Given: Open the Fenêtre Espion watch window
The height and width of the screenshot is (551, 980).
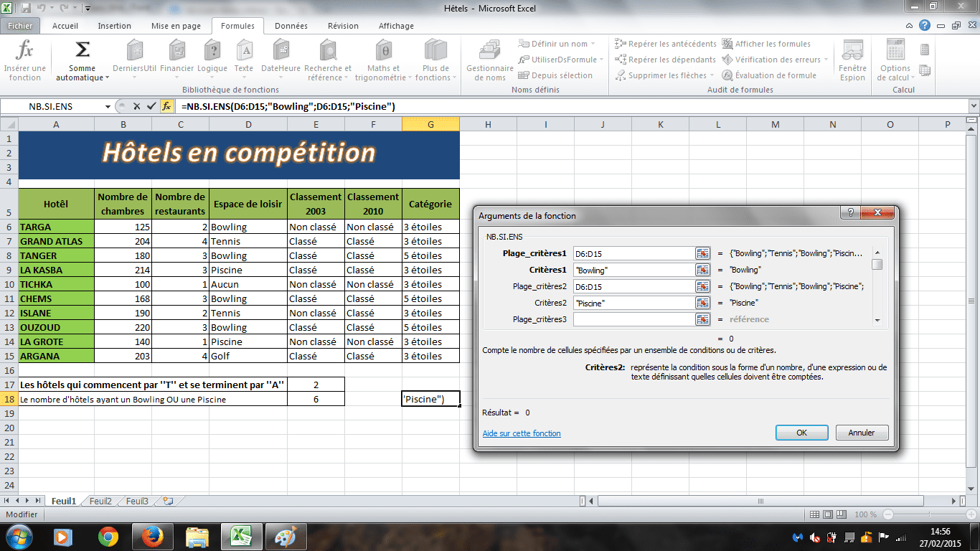Looking at the screenshot, I should coord(852,61).
